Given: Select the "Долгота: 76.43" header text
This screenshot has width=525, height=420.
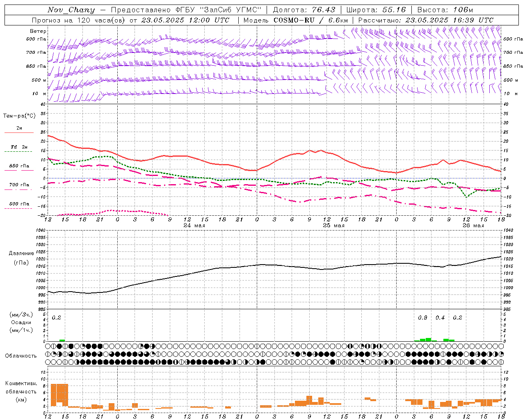Looking at the screenshot, I should coord(304,10).
